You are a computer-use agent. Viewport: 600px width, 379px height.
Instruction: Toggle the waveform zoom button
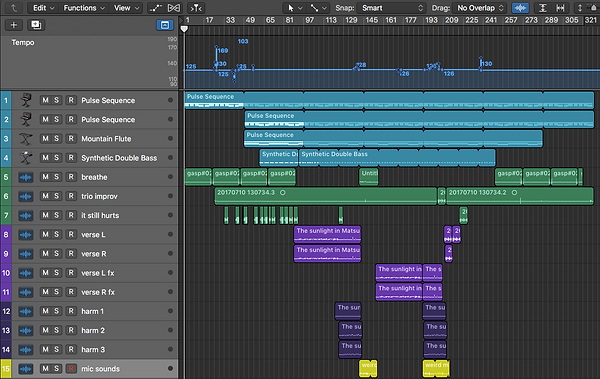(x=520, y=8)
